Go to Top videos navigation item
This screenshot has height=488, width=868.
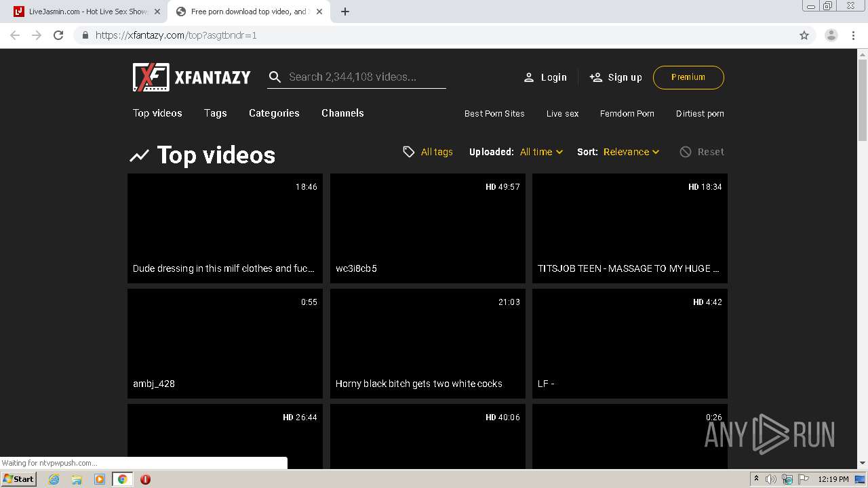pyautogui.click(x=157, y=113)
